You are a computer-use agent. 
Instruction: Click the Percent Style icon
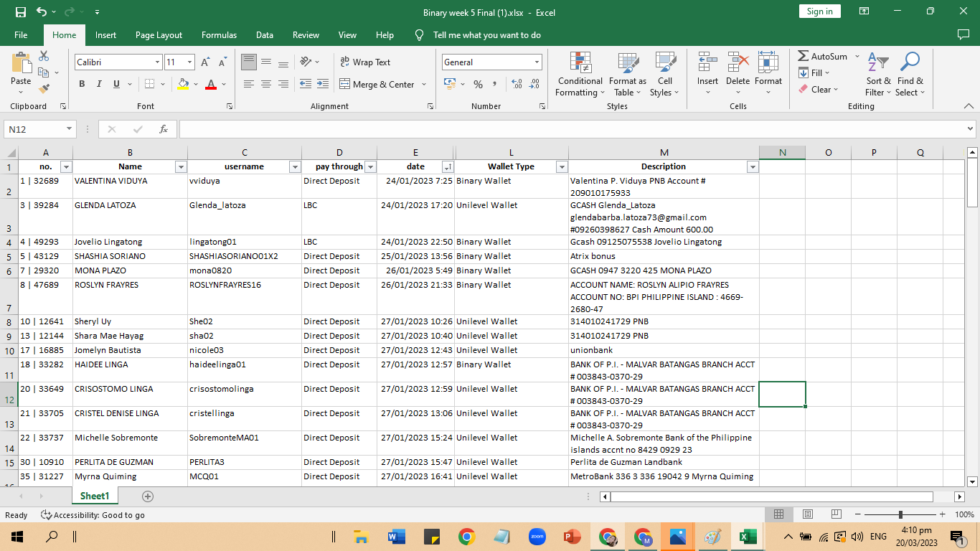pyautogui.click(x=478, y=84)
